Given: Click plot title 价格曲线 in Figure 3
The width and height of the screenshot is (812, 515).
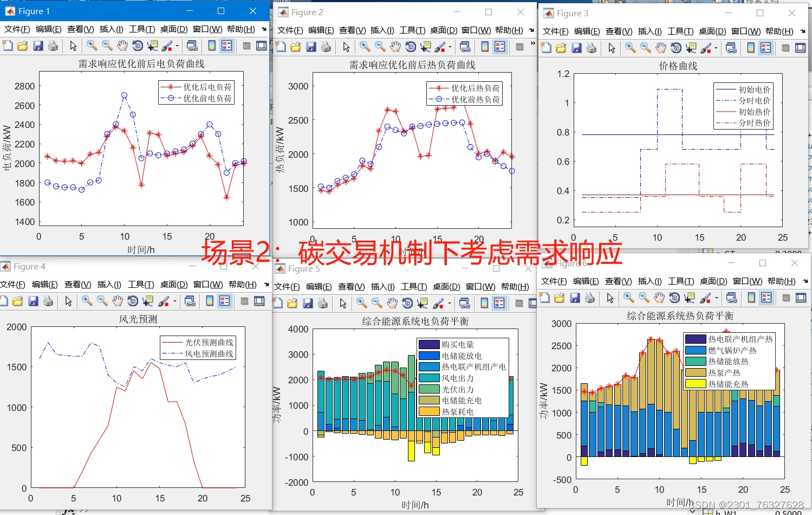Looking at the screenshot, I should pos(678,66).
